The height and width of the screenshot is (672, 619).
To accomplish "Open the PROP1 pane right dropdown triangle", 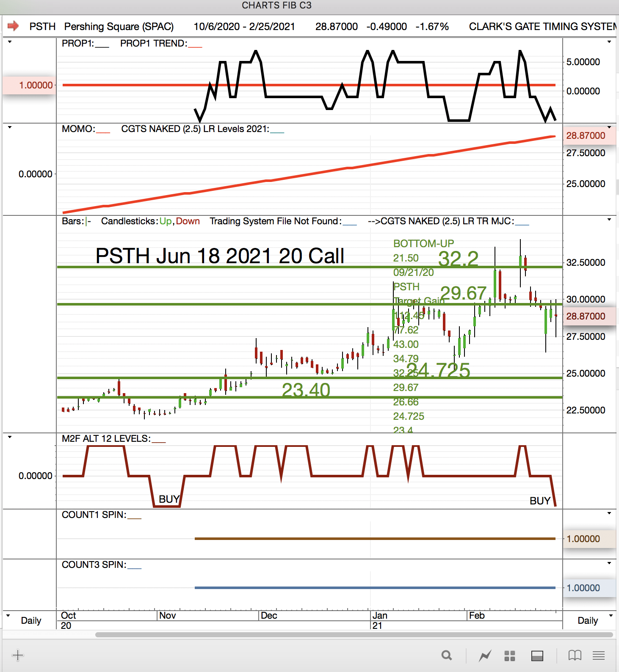I will click(609, 42).
